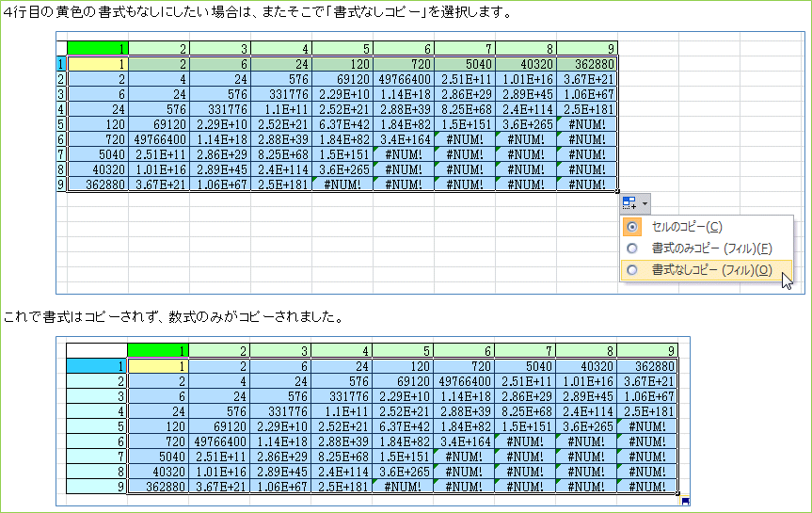The height and width of the screenshot is (513, 812).
Task: Select 3.6E+265 in row 5 of upper table
Action: (526, 124)
